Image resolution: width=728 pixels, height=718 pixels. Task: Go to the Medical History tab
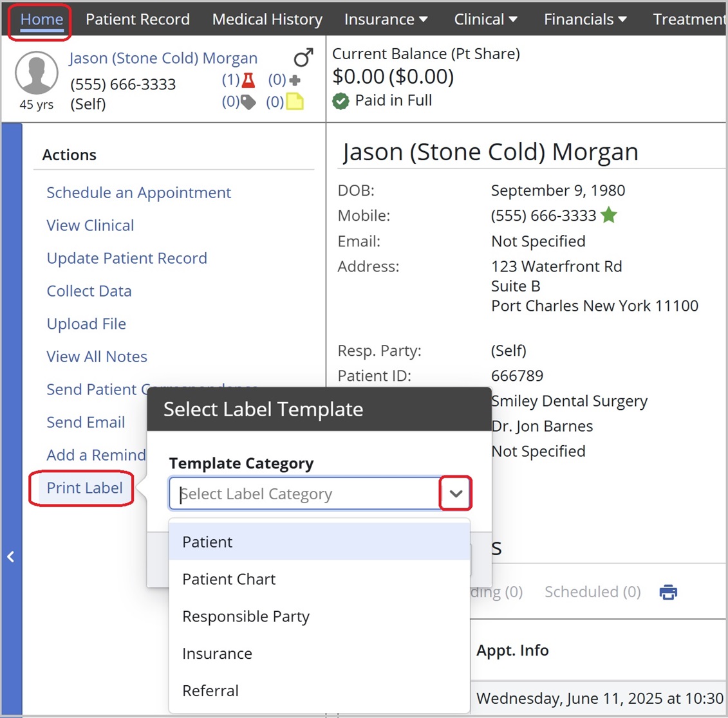tap(267, 19)
